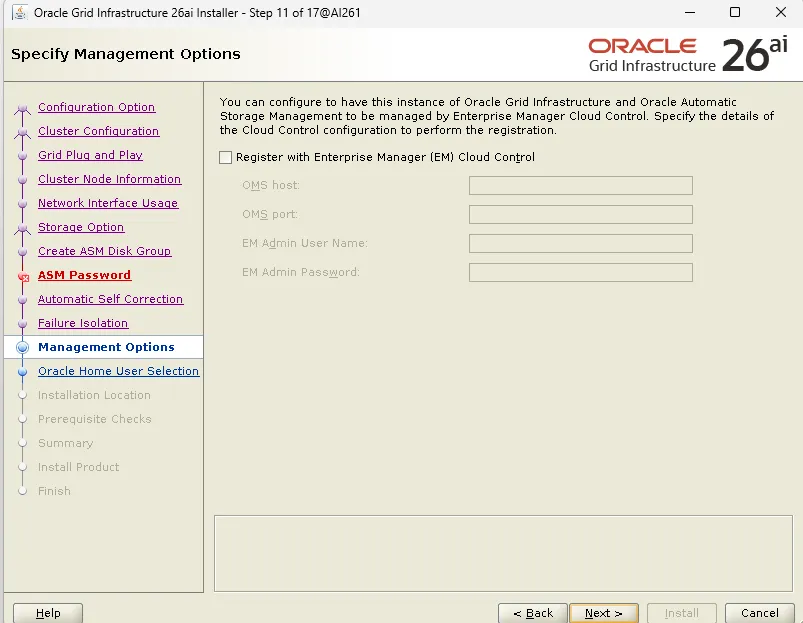Click the empty message area at bottom
The height and width of the screenshot is (623, 803).
click(503, 553)
